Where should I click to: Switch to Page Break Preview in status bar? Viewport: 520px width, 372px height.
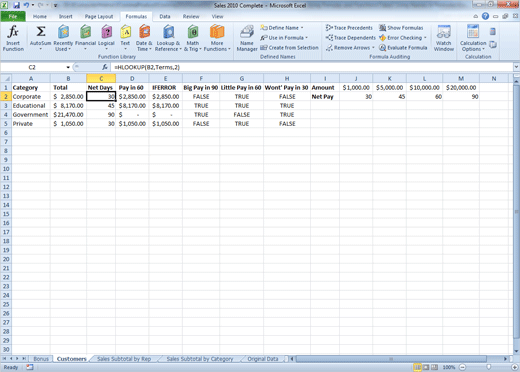tap(434, 367)
